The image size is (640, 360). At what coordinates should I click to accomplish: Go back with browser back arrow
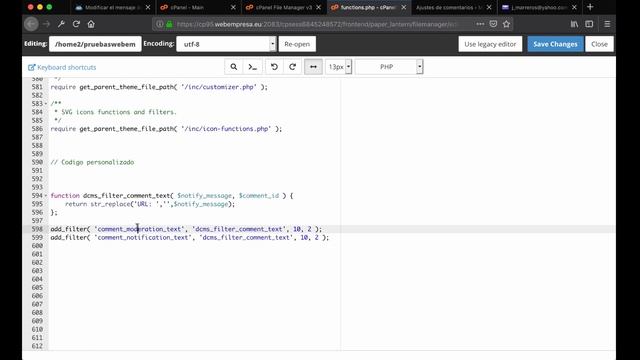[31, 24]
